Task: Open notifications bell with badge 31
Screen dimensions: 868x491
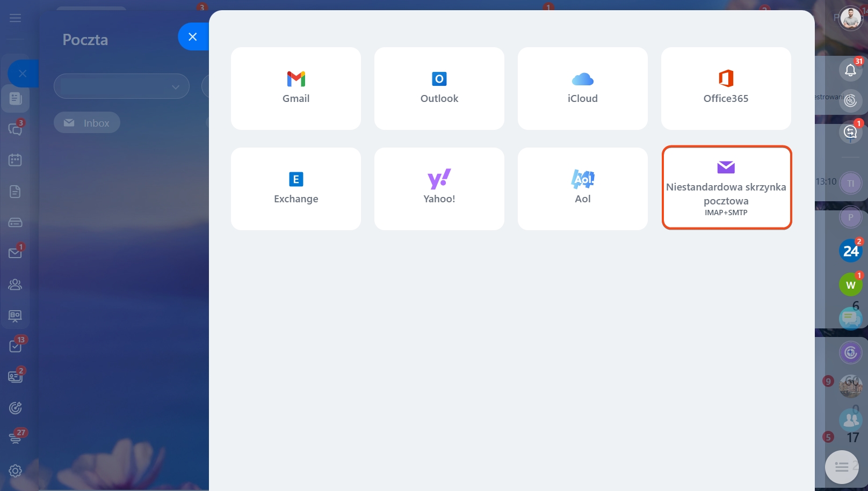Action: pos(850,70)
